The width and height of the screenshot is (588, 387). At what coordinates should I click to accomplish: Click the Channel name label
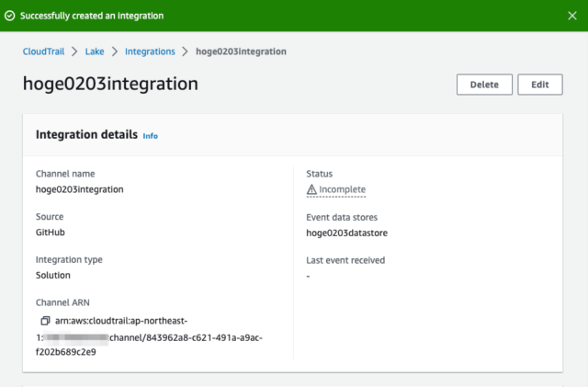(x=65, y=174)
